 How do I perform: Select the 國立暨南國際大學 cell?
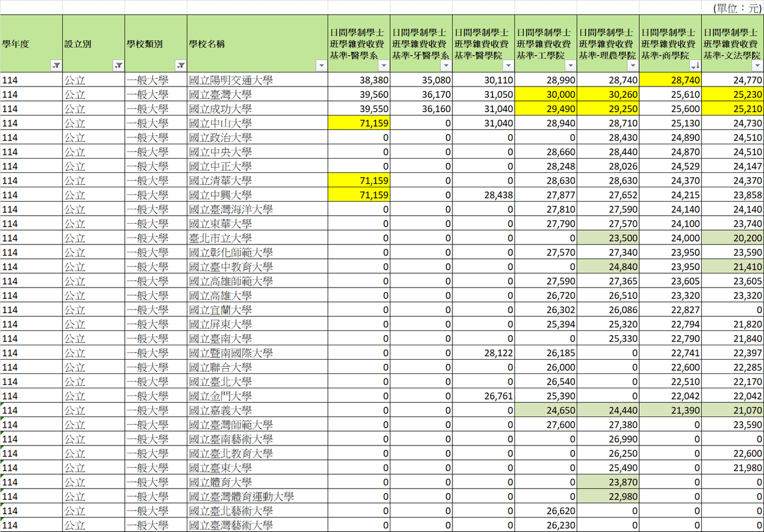[x=257, y=352]
